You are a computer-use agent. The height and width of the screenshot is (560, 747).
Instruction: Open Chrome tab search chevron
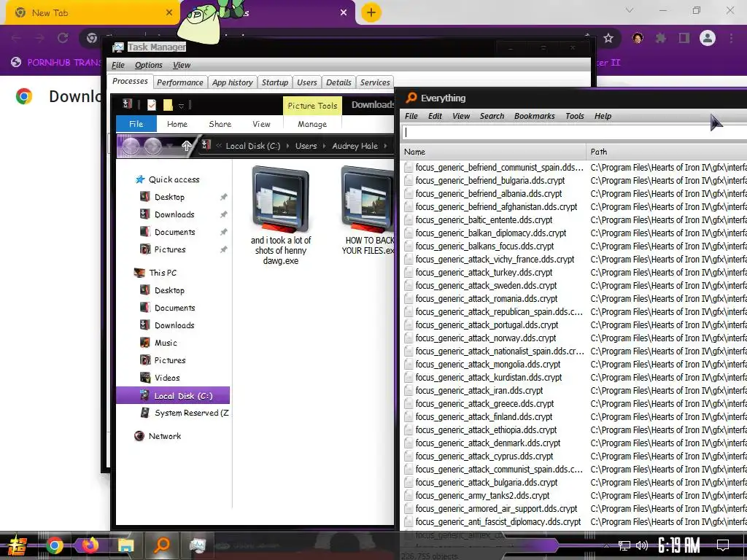click(x=630, y=10)
